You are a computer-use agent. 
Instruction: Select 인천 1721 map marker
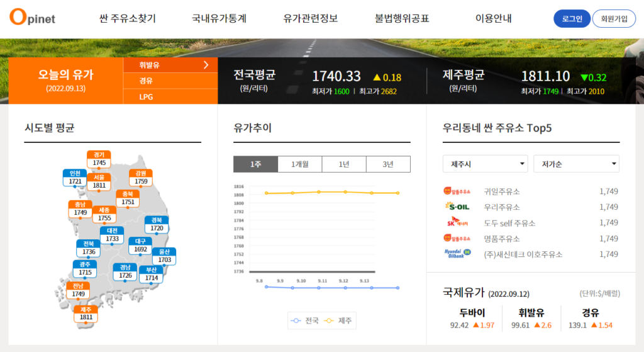(75, 178)
